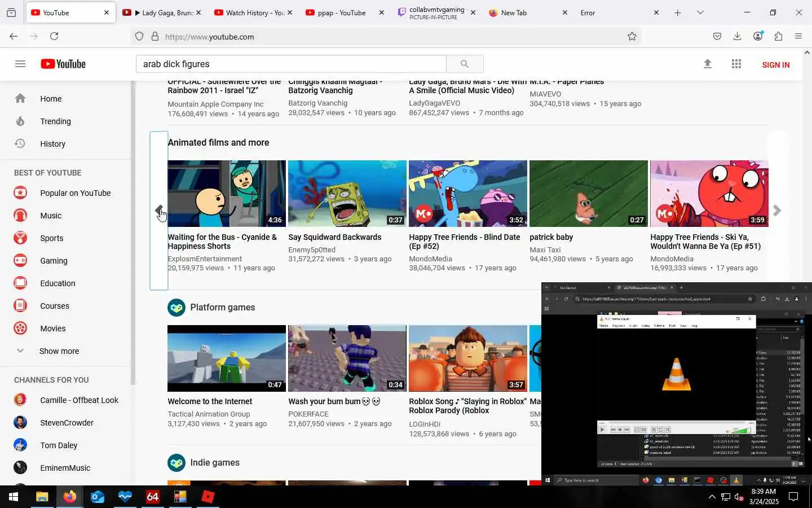This screenshot has width=812, height=508.
Task: Switch to the Error tab
Action: 619,12
